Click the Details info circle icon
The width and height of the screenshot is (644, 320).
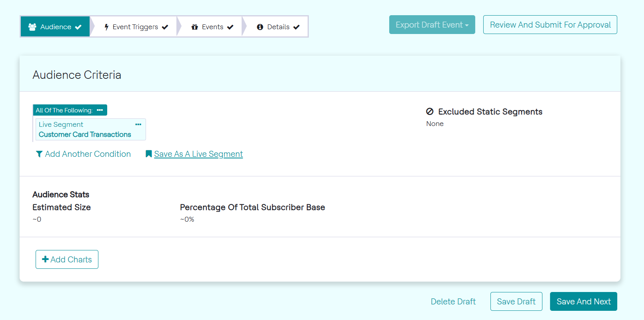[260, 27]
